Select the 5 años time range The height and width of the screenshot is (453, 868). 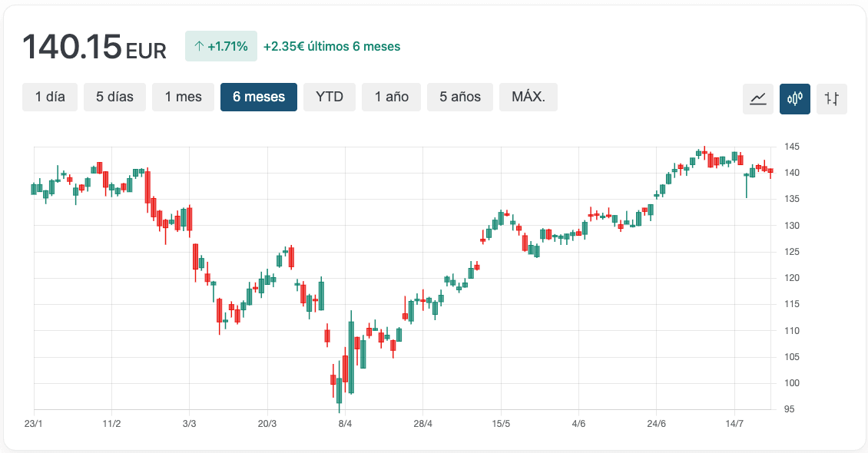(x=459, y=97)
